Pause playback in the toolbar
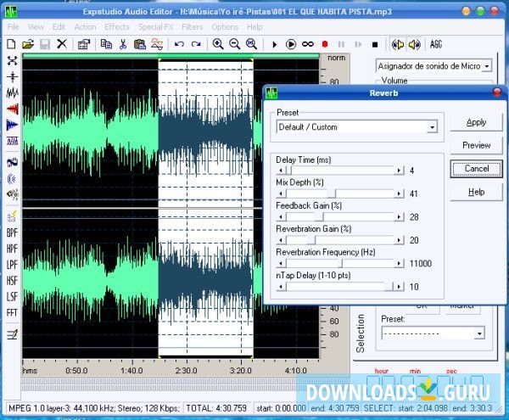This screenshot has width=509, height=420. tap(341, 44)
